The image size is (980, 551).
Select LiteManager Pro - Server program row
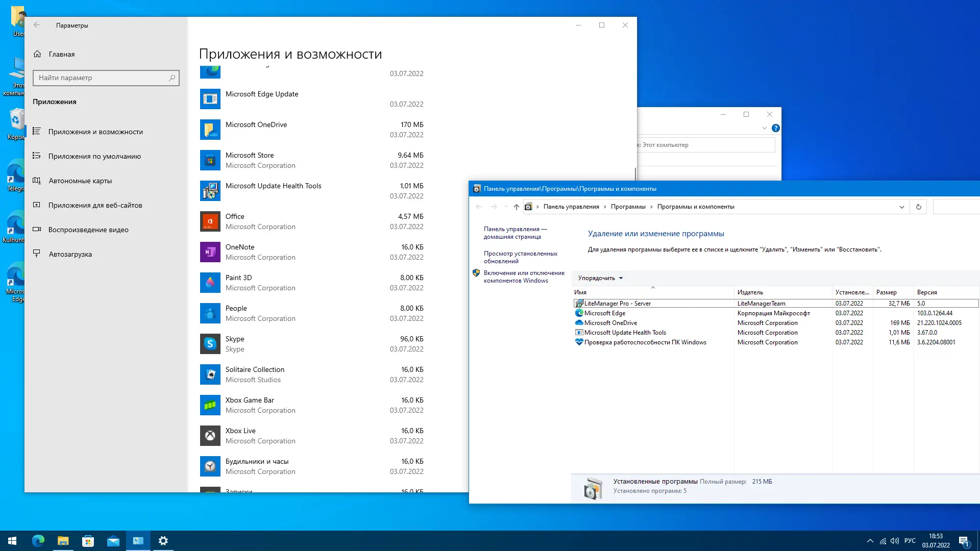click(x=617, y=304)
